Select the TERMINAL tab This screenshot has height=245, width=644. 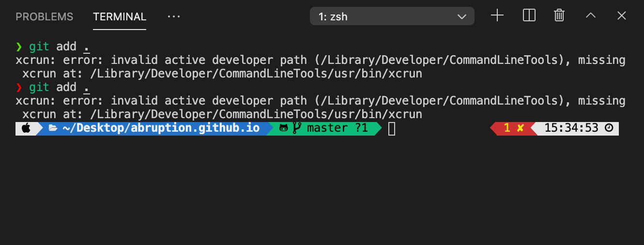coord(120,16)
